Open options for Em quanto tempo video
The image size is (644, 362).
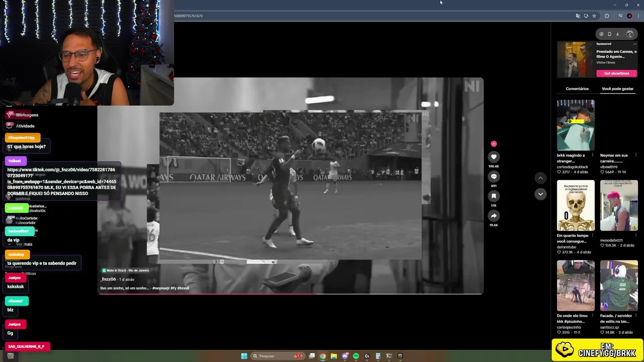(x=592, y=236)
